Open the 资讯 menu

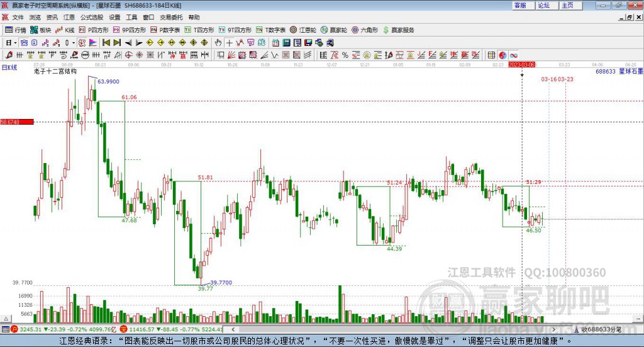(52, 17)
